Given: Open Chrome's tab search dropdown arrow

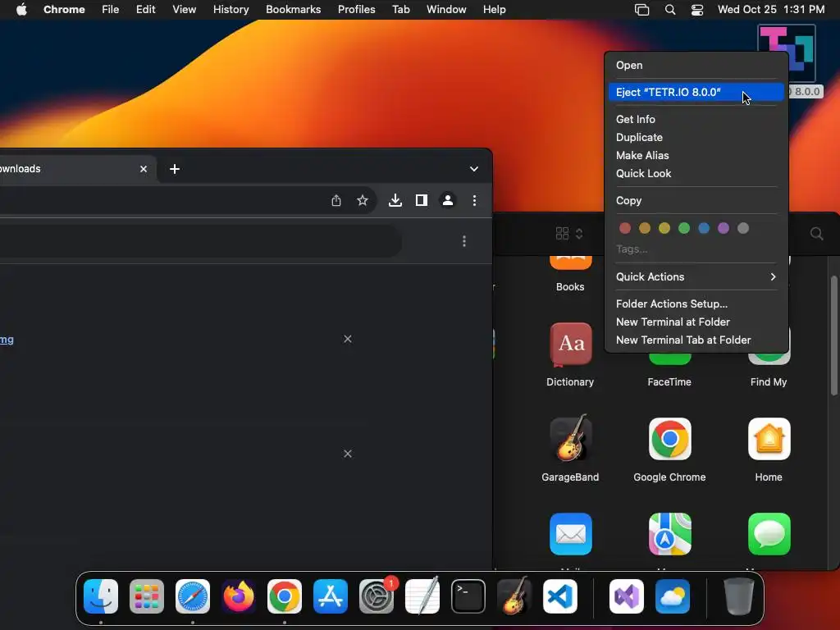Looking at the screenshot, I should 473,169.
